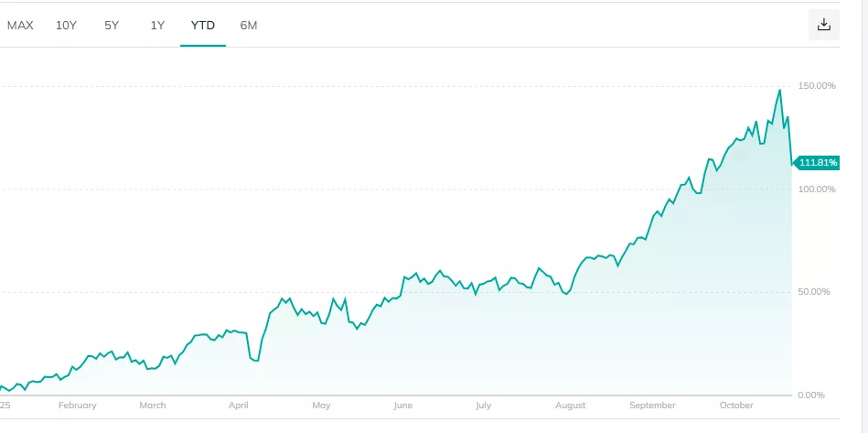Open the 1Y chart view
This screenshot has width=868, height=433.
[157, 26]
